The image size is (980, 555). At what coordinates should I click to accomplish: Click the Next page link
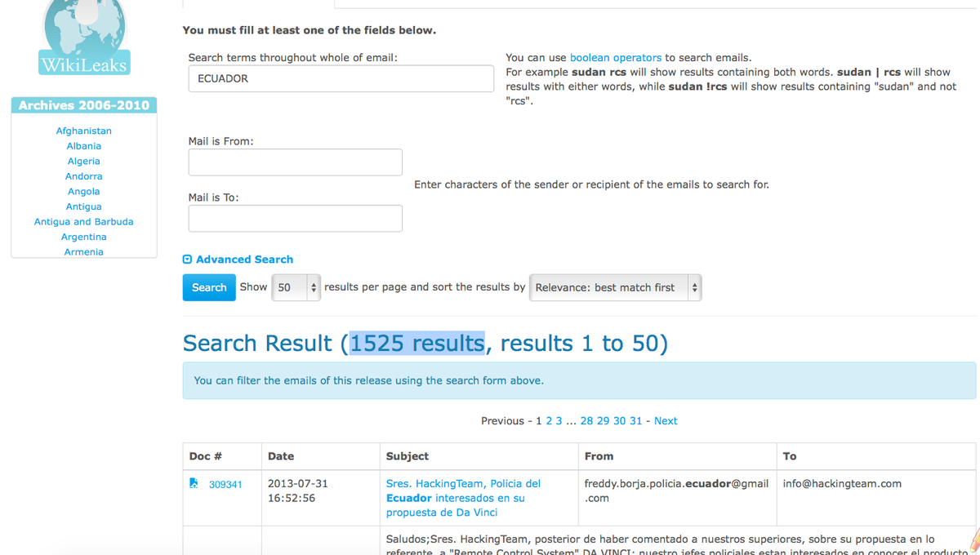tap(666, 421)
